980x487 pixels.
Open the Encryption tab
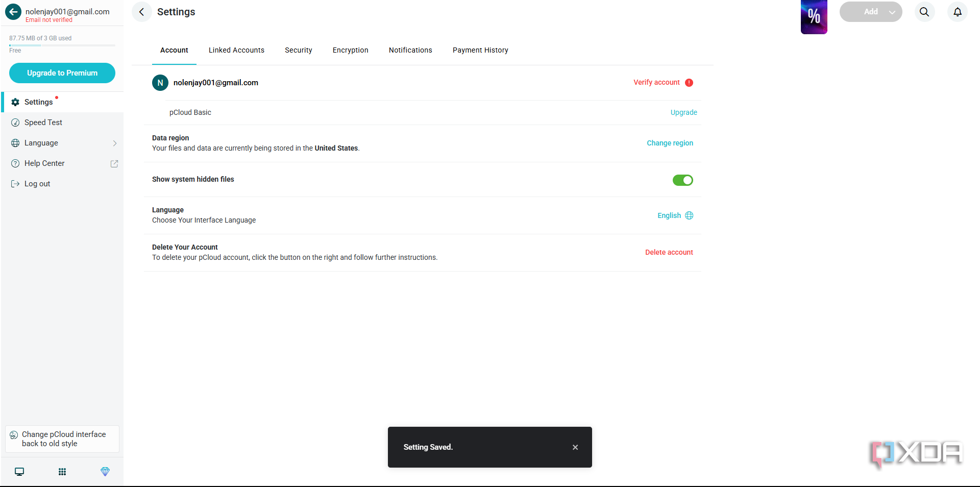point(351,50)
